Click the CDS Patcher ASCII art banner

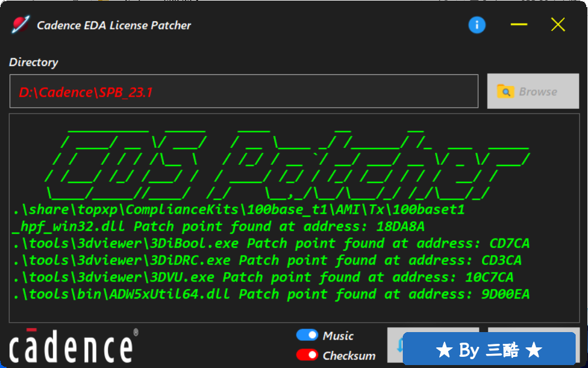coord(288,164)
